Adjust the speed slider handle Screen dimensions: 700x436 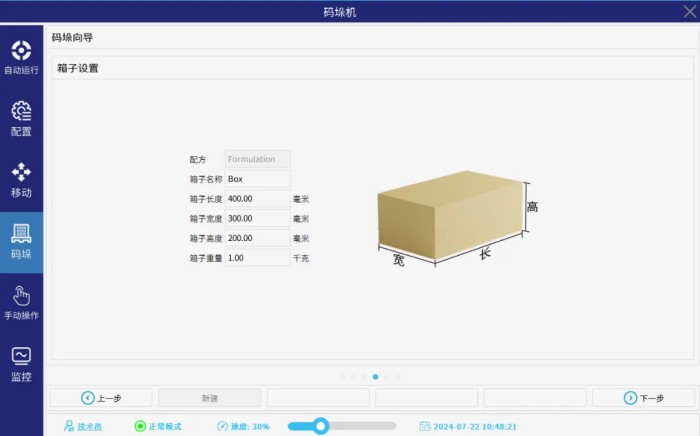click(x=320, y=426)
